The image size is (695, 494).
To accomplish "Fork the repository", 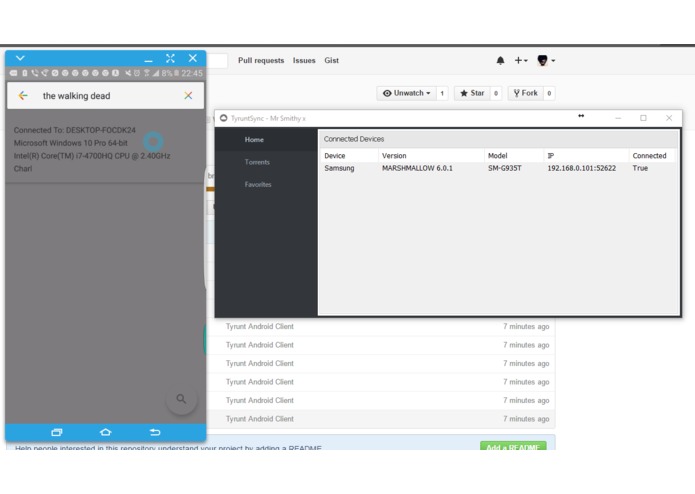I will point(525,93).
